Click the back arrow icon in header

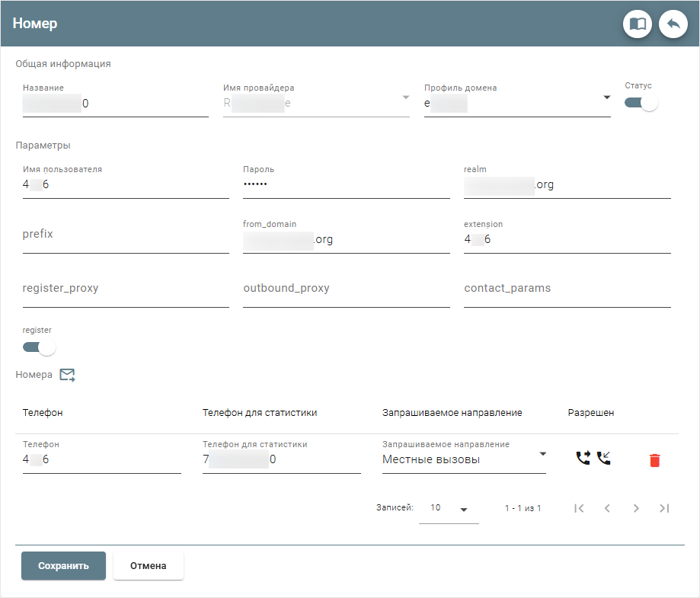click(x=673, y=24)
